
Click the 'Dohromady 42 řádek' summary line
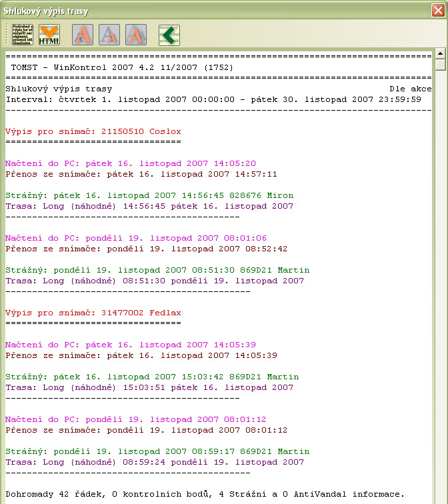pyautogui.click(x=205, y=494)
